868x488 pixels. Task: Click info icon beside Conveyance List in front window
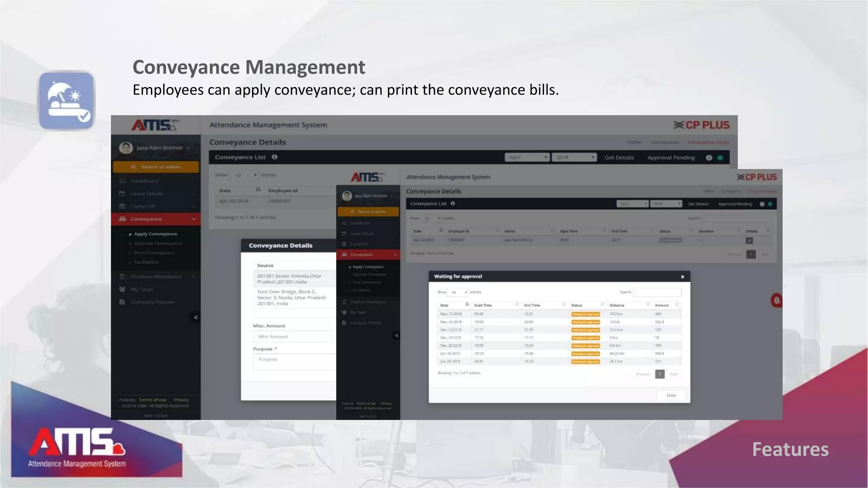click(453, 204)
